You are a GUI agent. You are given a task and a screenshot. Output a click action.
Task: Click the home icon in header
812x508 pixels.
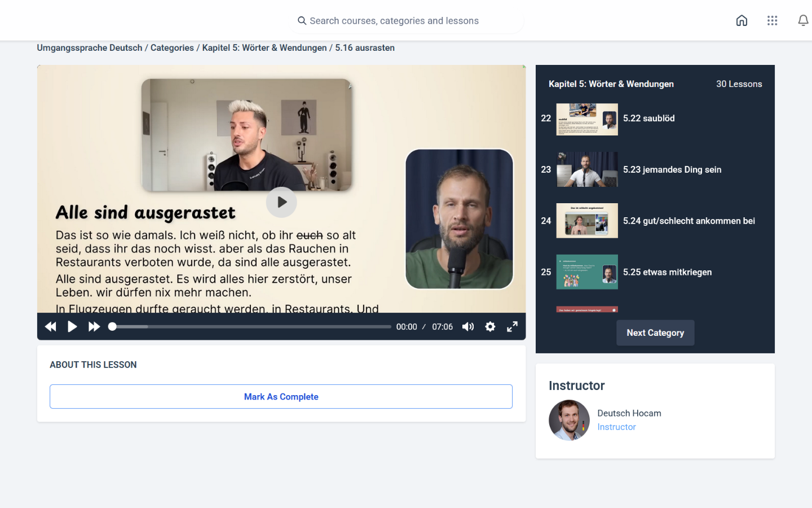click(x=742, y=21)
